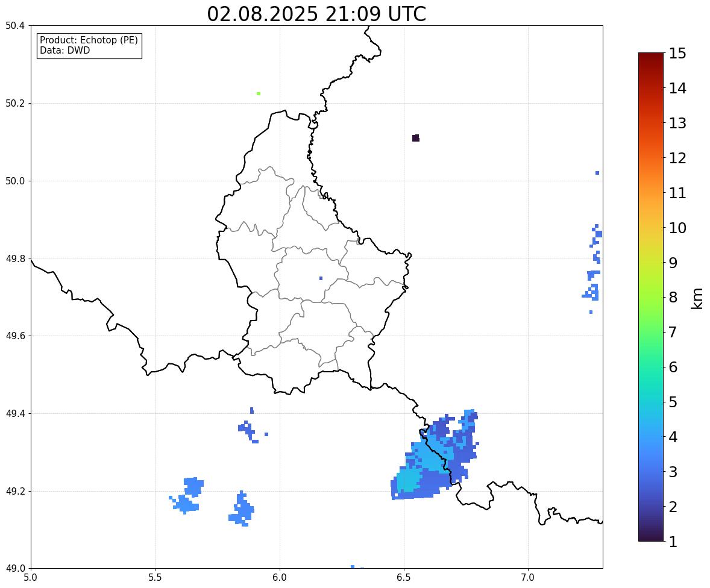Click the y-axis label 50.4
The image size is (710, 588).
point(15,26)
